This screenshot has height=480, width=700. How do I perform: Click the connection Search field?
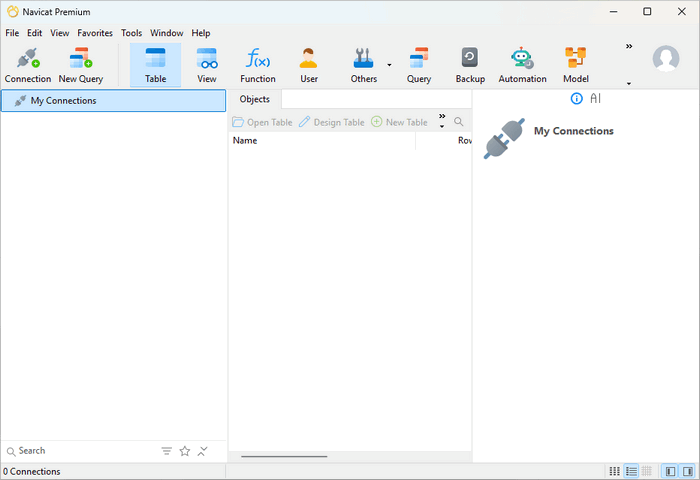click(x=80, y=451)
